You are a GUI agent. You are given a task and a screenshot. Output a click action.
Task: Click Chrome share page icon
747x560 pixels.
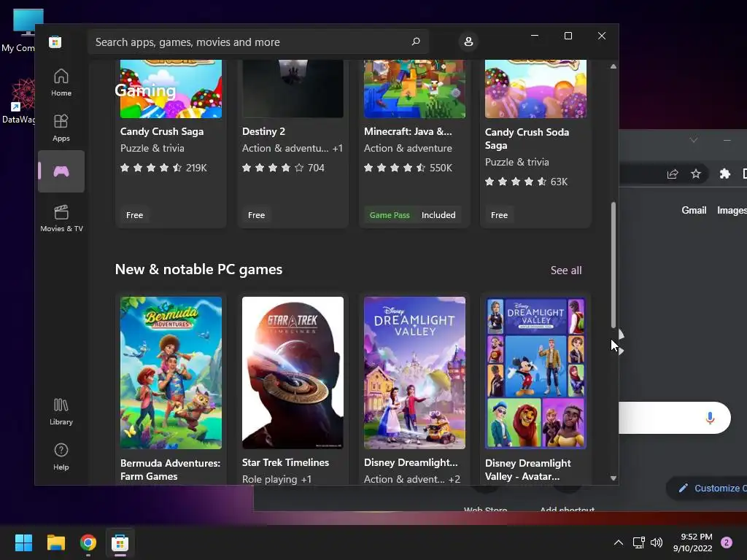coord(672,174)
